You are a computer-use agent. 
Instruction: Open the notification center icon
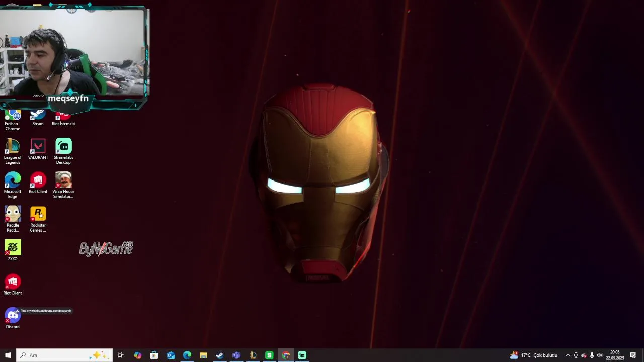click(x=633, y=355)
